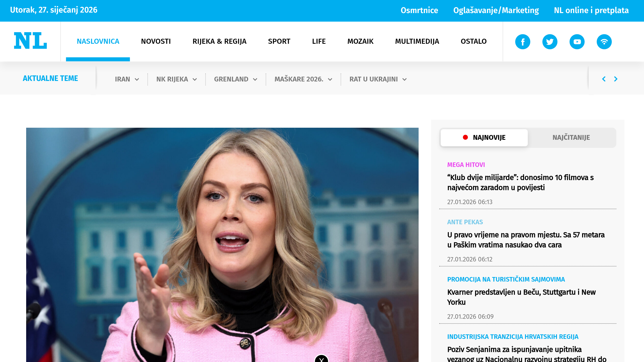Switch to Najnovije news list
Image resolution: width=644 pixels, height=362 pixels.
tap(484, 138)
